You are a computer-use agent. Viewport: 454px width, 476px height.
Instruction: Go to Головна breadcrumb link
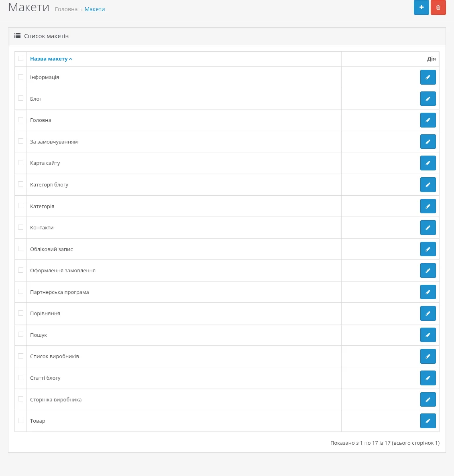pos(66,9)
